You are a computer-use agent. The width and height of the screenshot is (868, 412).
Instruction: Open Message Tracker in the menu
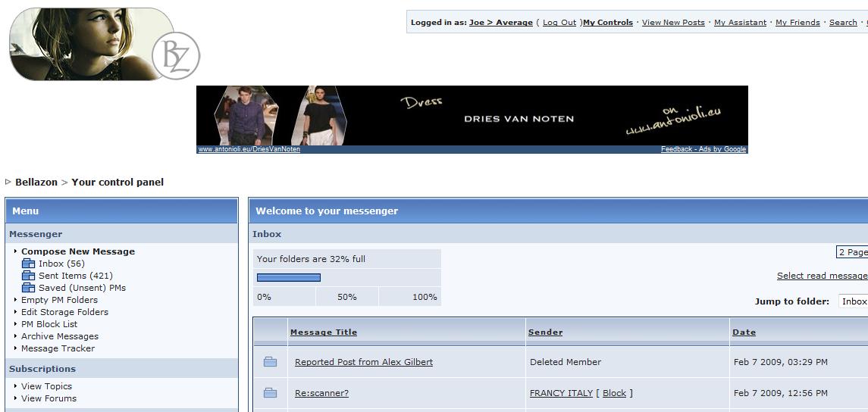tap(58, 348)
